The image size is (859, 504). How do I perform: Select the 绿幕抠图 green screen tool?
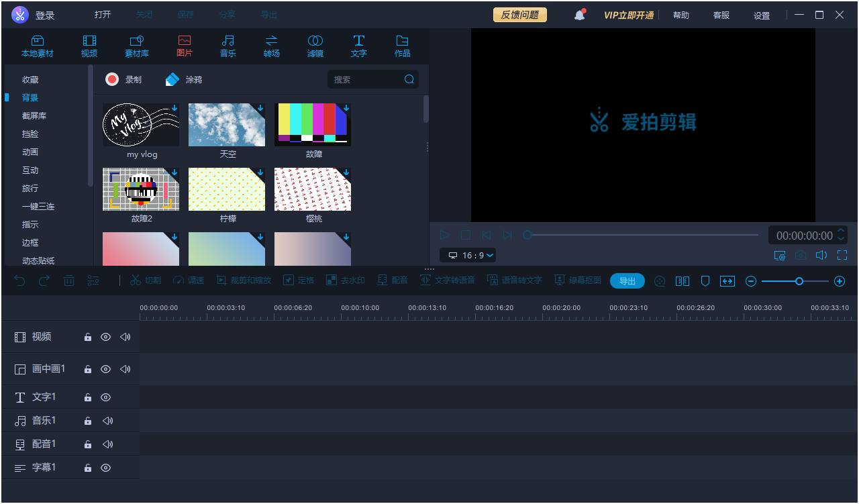pyautogui.click(x=578, y=281)
